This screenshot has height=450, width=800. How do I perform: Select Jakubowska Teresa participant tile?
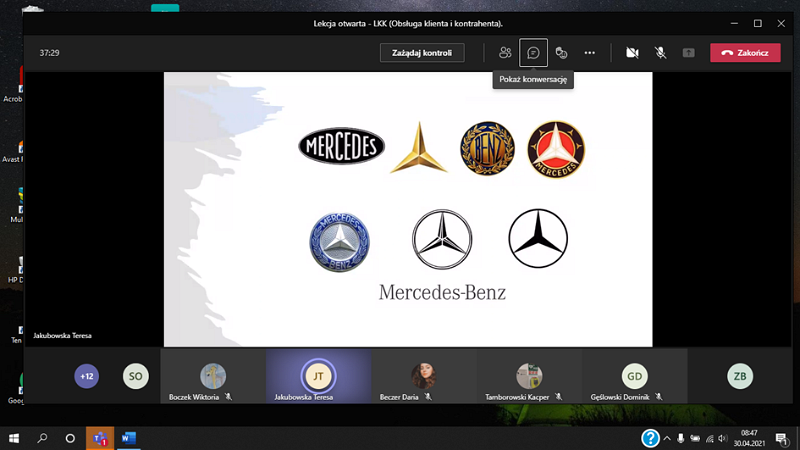pos(318,376)
